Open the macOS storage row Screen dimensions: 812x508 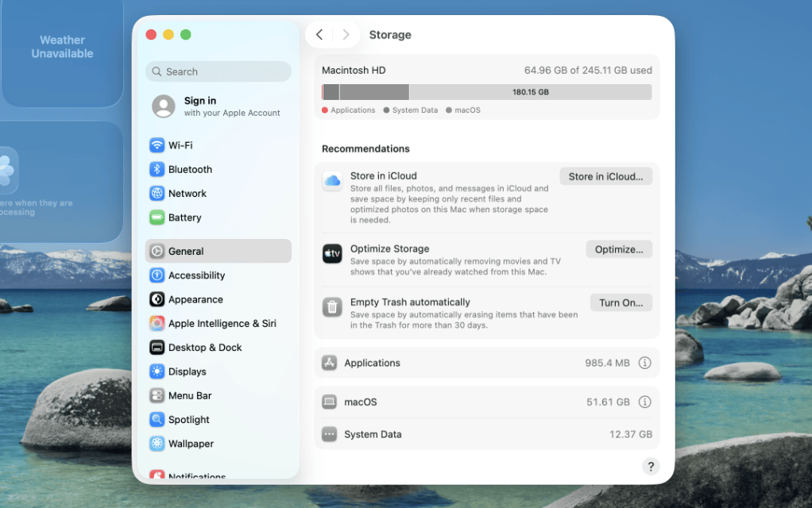point(487,402)
